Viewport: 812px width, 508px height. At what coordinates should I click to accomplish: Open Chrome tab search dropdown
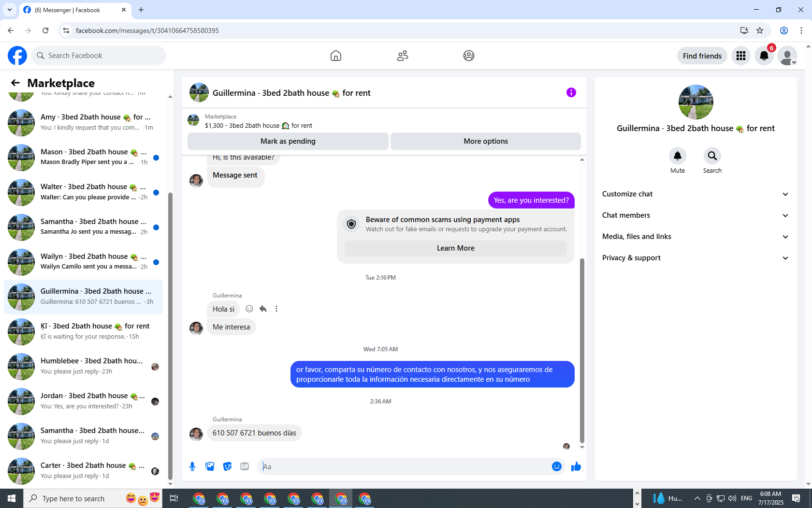click(10, 10)
